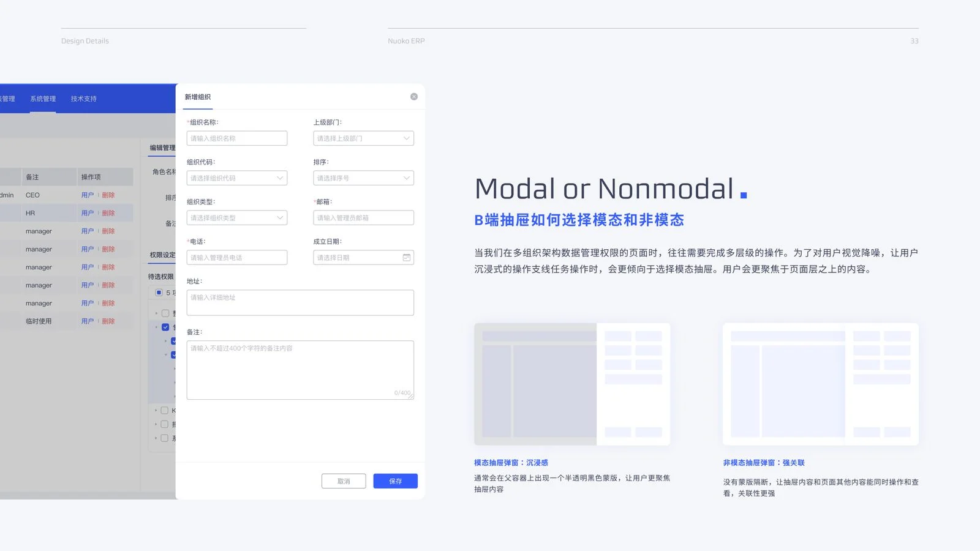The image size is (980, 551).
Task: Open the calendar icon in 成立日期 field
Action: (x=406, y=258)
